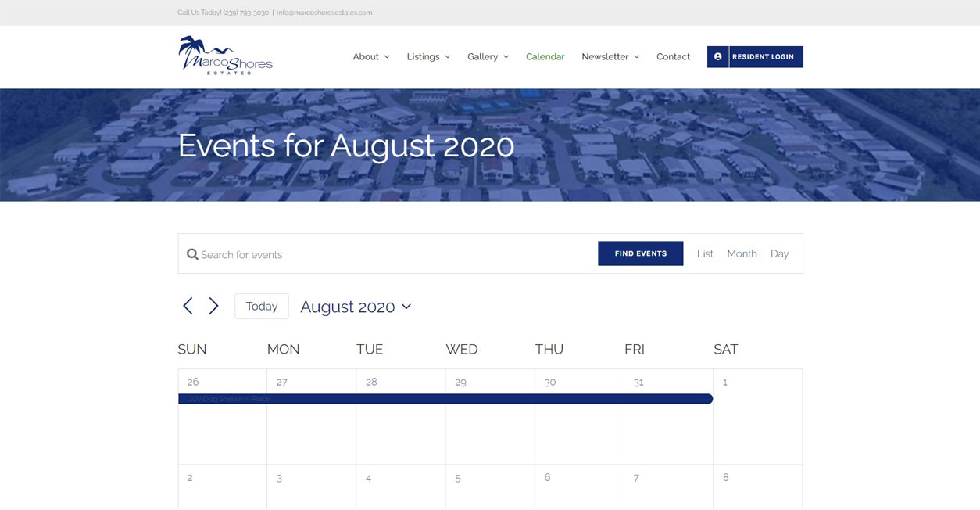Screen dimensions: 980x510
Task: Click the Today button
Action: pyautogui.click(x=262, y=306)
